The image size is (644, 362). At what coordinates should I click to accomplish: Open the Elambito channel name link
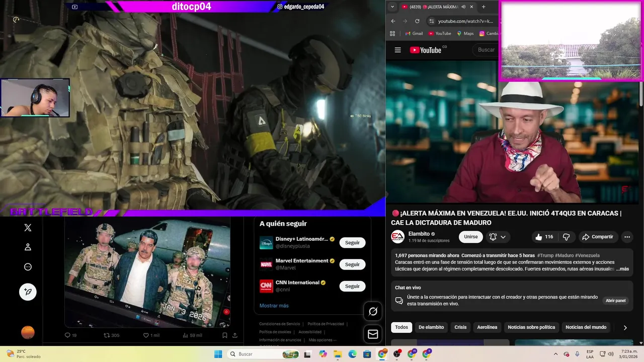(419, 234)
